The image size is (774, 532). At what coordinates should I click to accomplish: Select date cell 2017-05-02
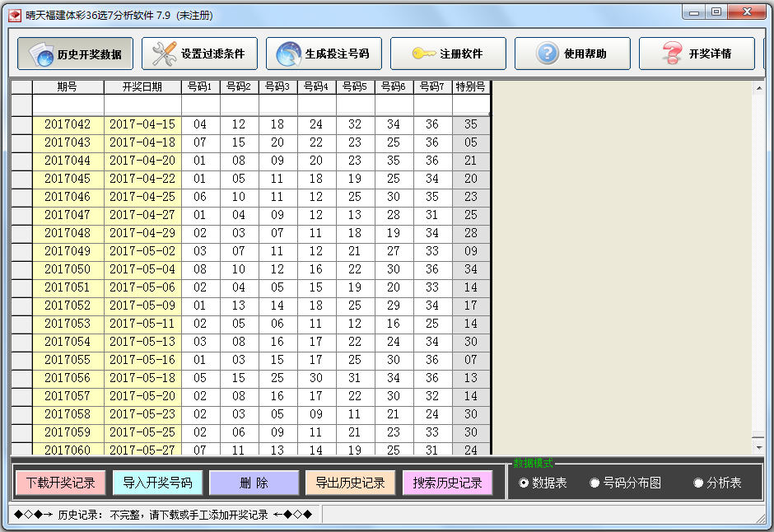tap(142, 251)
